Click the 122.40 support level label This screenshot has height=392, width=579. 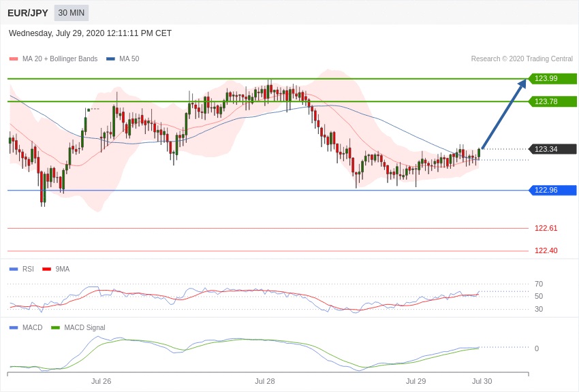pyautogui.click(x=546, y=250)
